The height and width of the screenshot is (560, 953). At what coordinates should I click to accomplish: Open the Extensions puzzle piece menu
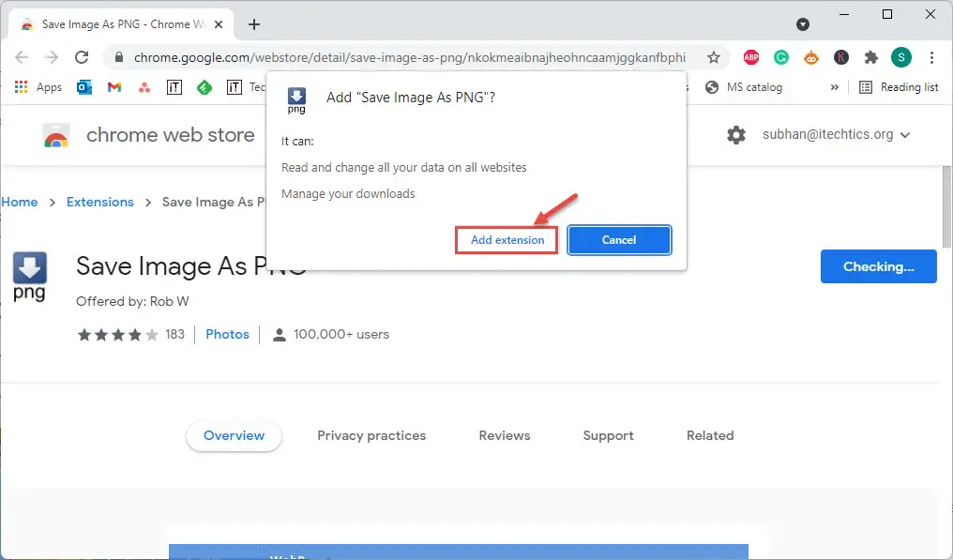click(871, 57)
